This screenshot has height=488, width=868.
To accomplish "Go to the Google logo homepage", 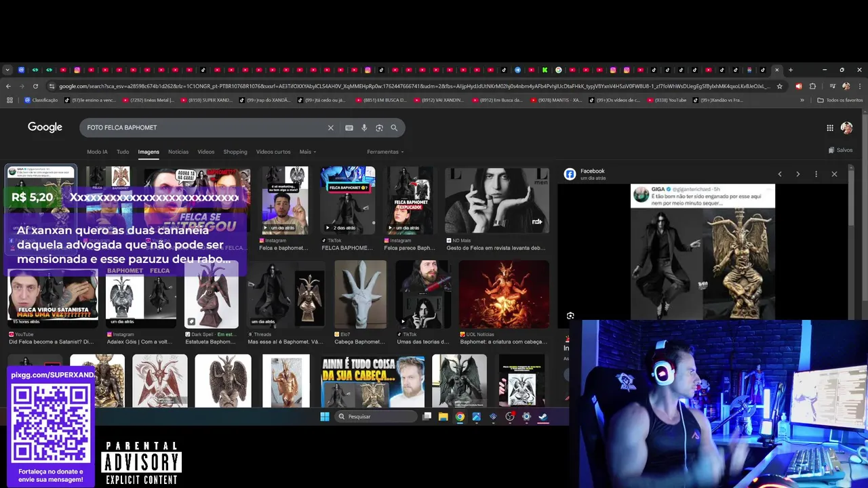I will (x=45, y=127).
